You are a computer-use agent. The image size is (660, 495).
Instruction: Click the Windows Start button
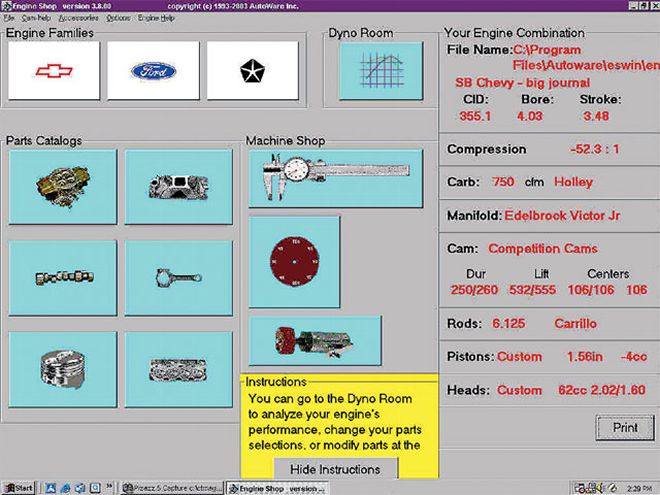click(x=19, y=488)
